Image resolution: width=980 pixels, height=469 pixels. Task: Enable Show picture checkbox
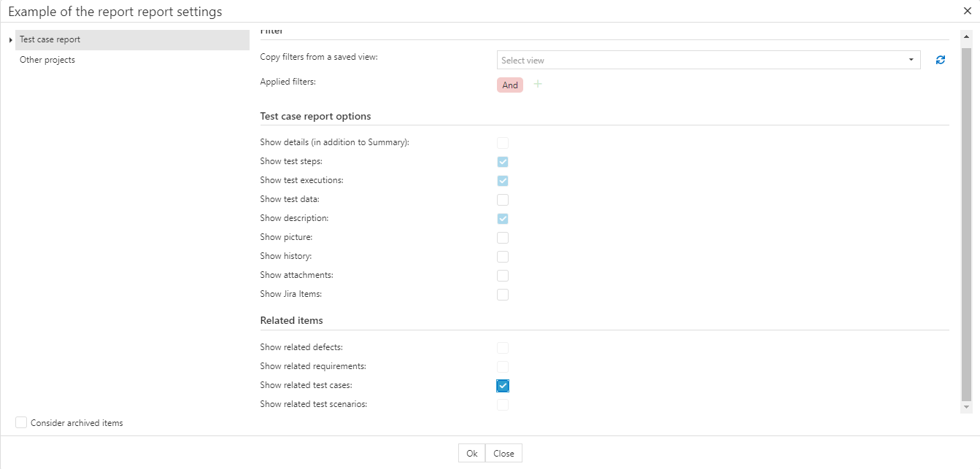(503, 238)
